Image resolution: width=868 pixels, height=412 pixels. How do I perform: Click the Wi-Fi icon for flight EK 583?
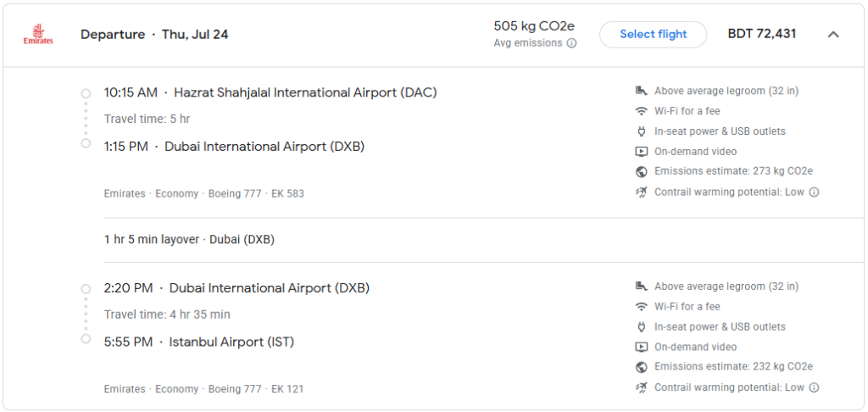tap(642, 111)
